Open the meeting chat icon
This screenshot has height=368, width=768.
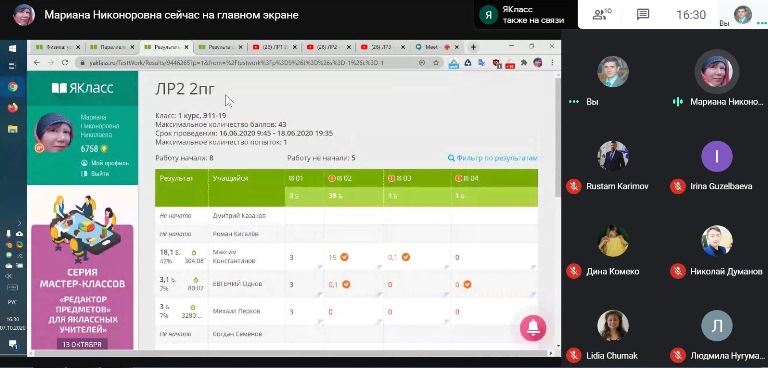(643, 15)
